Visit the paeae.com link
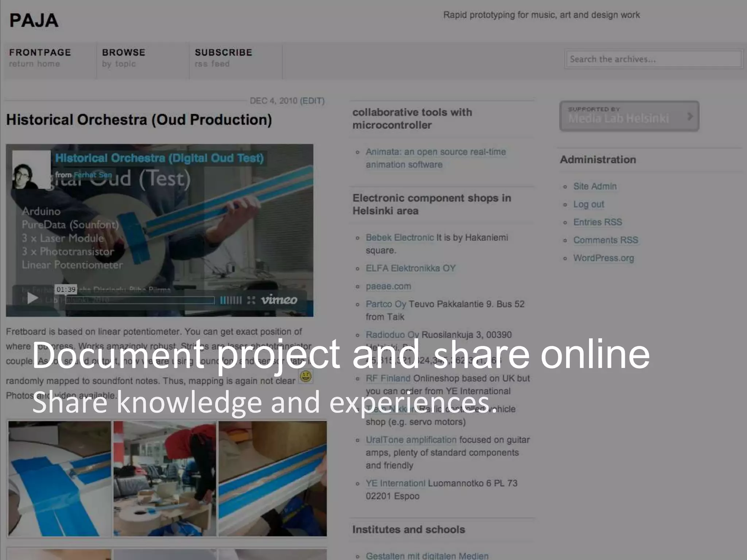The height and width of the screenshot is (560, 747). click(388, 286)
